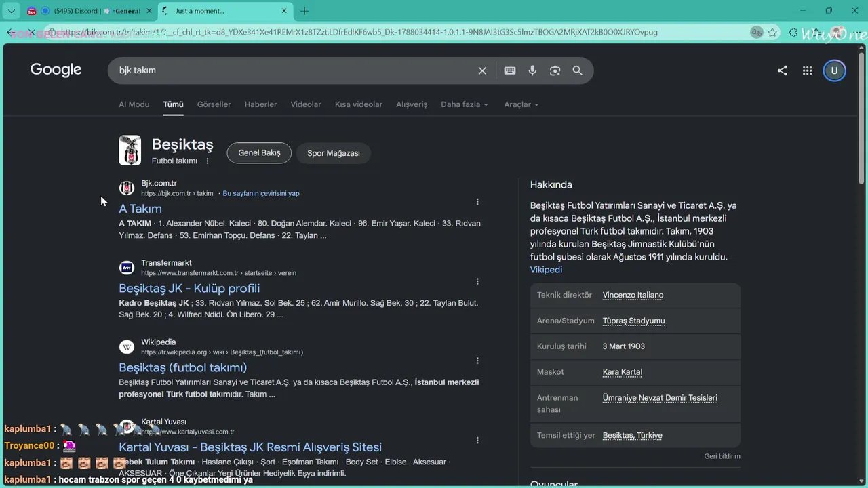This screenshot has width=868, height=488.
Task: Click the Teknik direktör label
Action: [564, 295]
